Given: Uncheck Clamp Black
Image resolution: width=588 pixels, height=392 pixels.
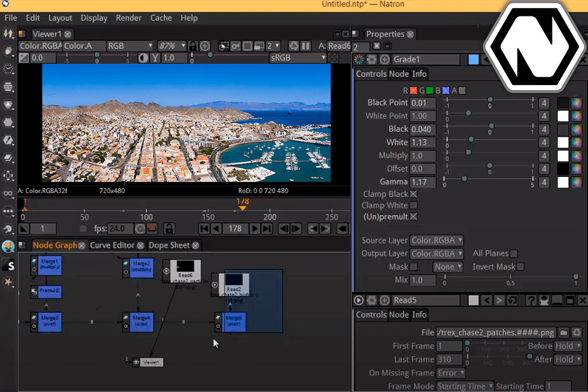Looking at the screenshot, I should [413, 194].
